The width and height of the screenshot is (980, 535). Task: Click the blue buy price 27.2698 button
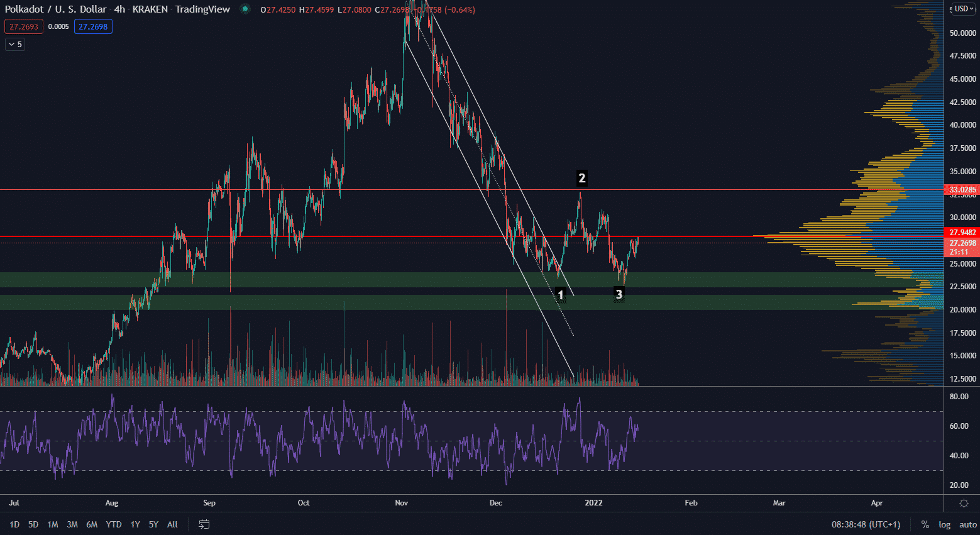93,26
